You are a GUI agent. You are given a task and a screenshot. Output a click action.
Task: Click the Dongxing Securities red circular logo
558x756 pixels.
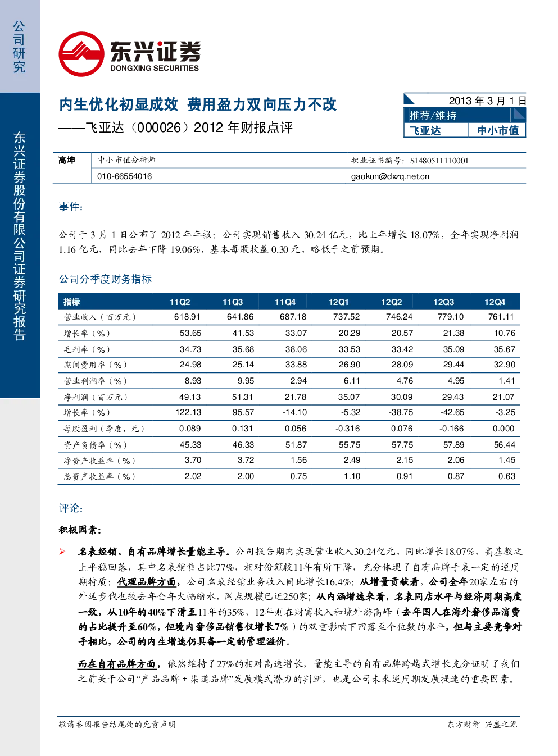(x=81, y=54)
